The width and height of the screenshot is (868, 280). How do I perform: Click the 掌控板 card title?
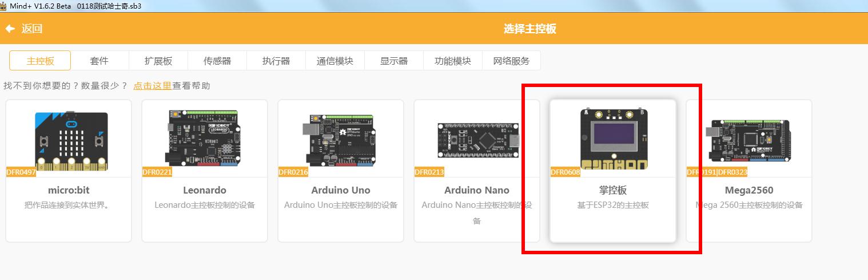point(613,190)
